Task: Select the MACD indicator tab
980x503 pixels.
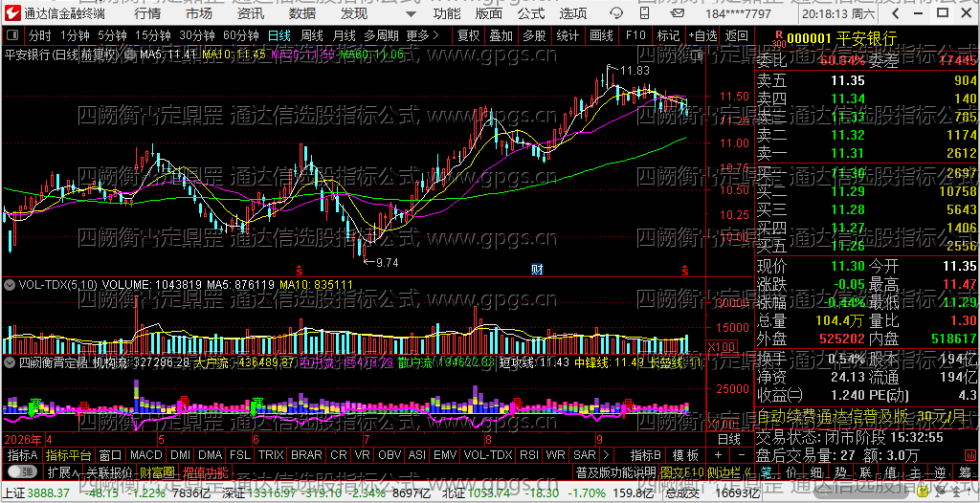Action: point(146,454)
